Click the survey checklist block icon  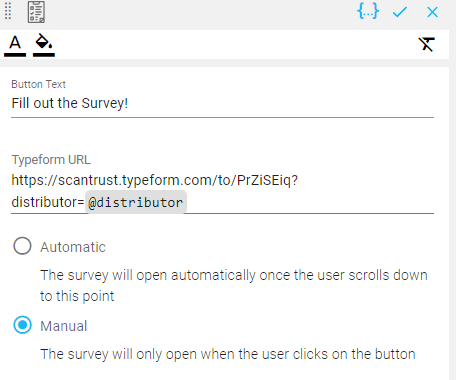tap(36, 12)
